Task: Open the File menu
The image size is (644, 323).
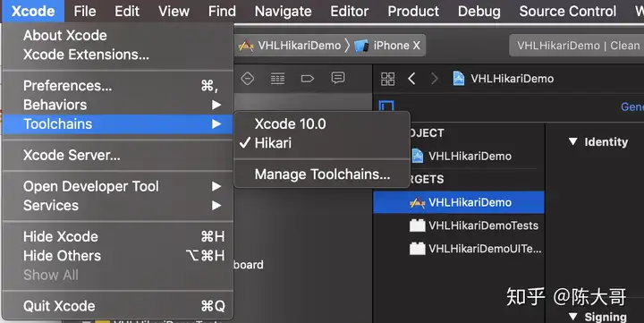Action: [85, 11]
